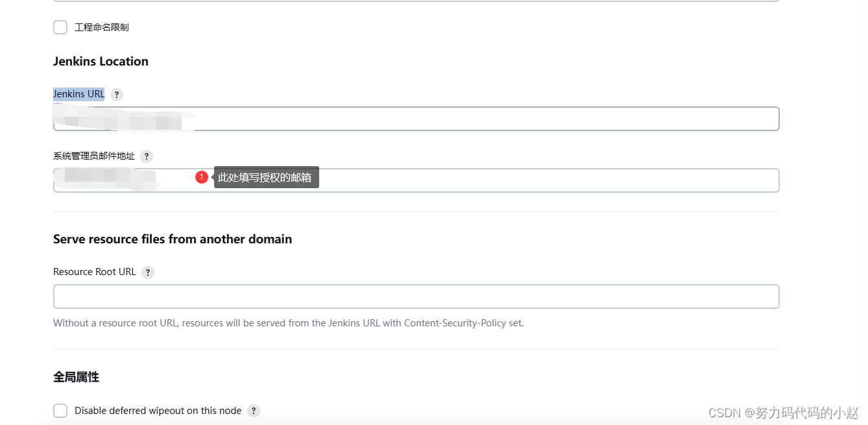Focus the Jenkins URL text field
The height and width of the screenshot is (425, 868).
tap(487, 119)
